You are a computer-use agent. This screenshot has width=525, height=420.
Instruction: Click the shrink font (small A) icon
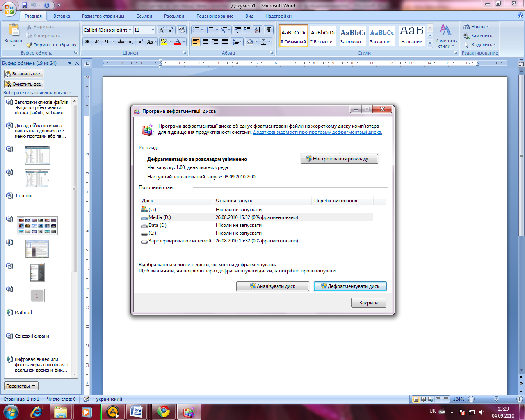pos(171,30)
